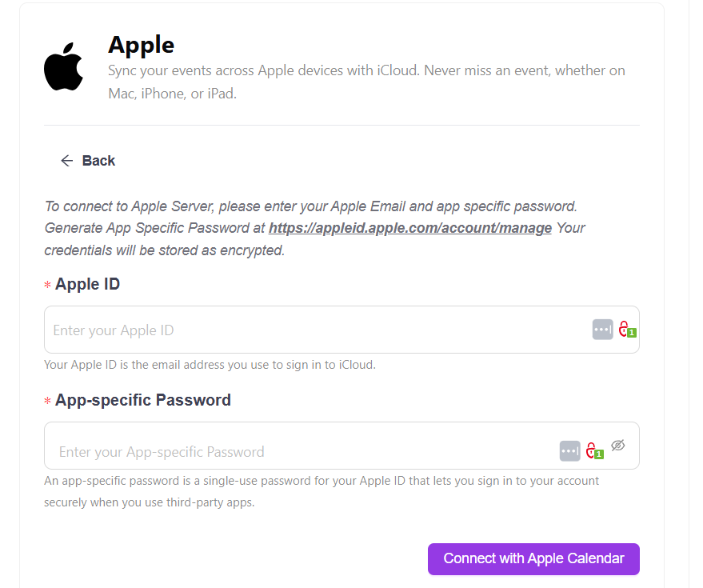Viewport: 703px width, 588px height.
Task: Click the "To connect to Apple Server" instructions
Action: 310,206
